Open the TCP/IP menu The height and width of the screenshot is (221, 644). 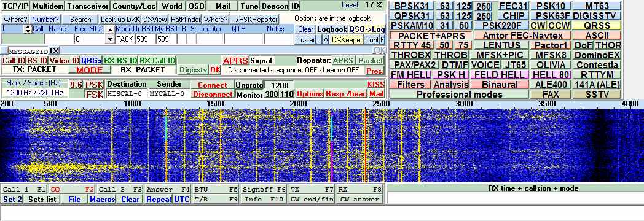coord(15,6)
